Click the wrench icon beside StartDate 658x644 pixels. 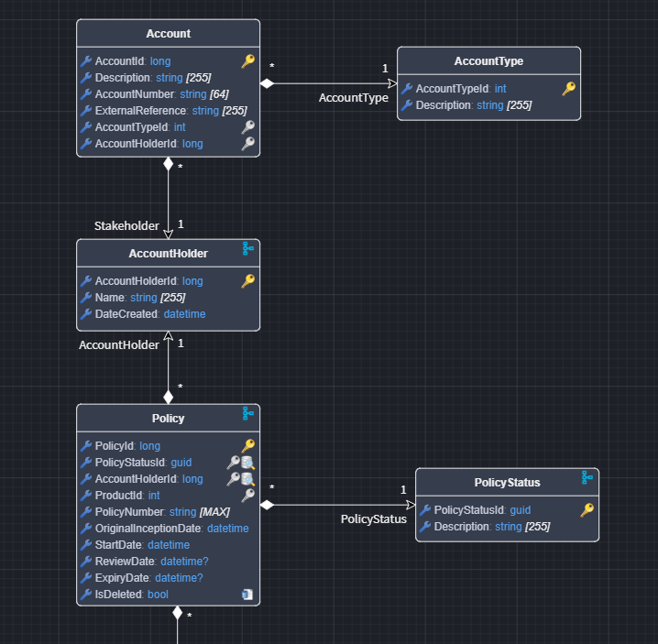point(86,544)
